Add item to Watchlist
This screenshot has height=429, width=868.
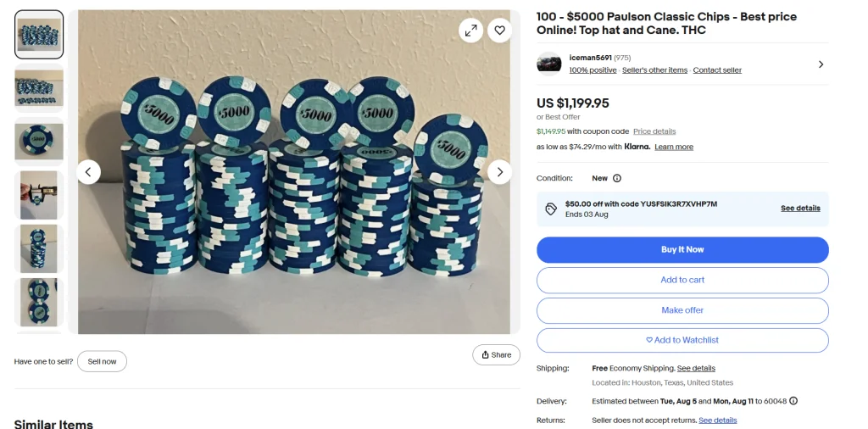click(682, 340)
